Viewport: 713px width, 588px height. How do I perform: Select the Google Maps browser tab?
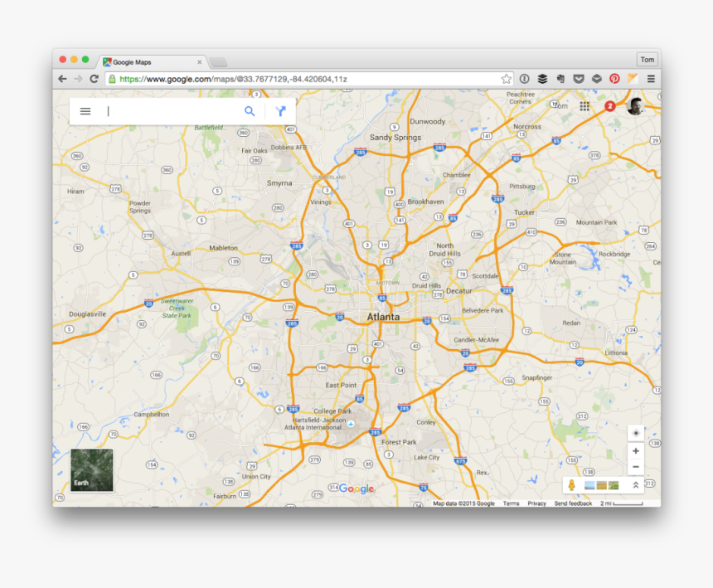(153, 62)
